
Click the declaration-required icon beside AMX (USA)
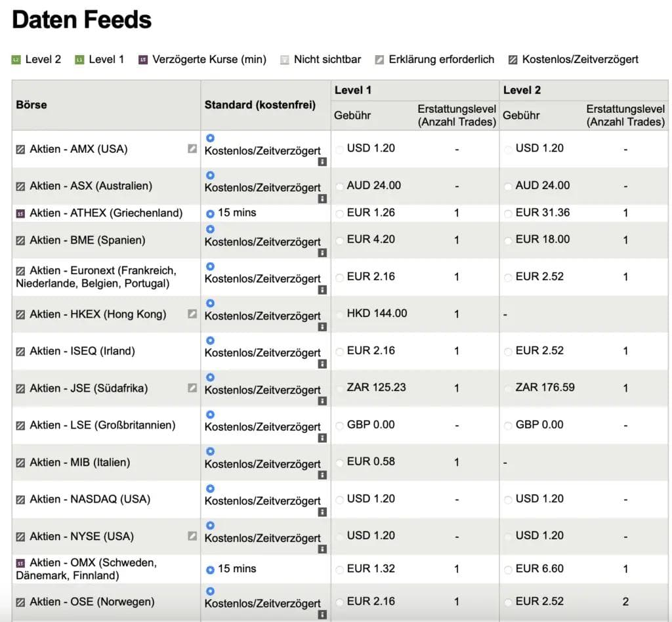click(x=192, y=149)
